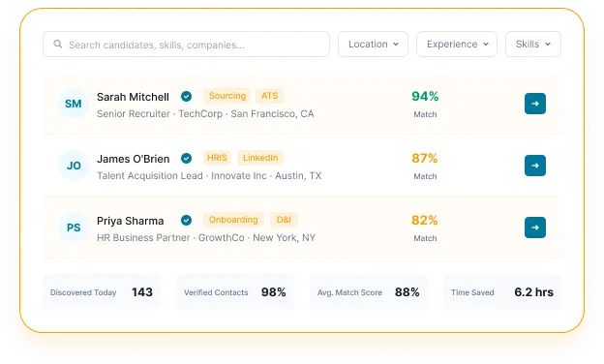Select the HRIS skill tag
Image resolution: width=604 pixels, height=364 pixels.
click(x=217, y=158)
